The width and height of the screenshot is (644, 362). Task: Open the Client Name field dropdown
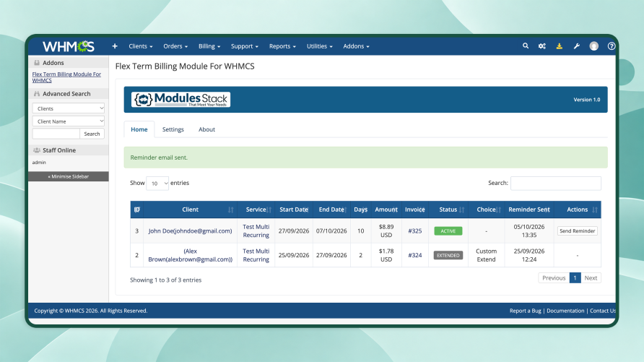pyautogui.click(x=68, y=121)
